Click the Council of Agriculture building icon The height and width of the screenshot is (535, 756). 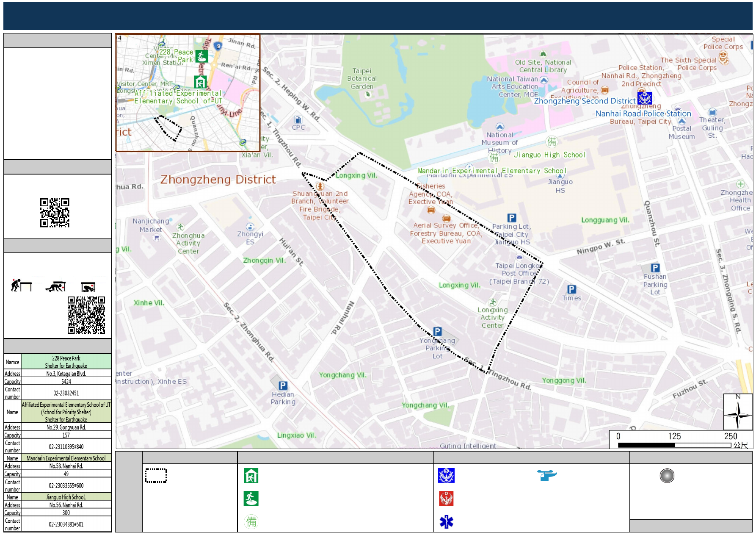[605, 89]
